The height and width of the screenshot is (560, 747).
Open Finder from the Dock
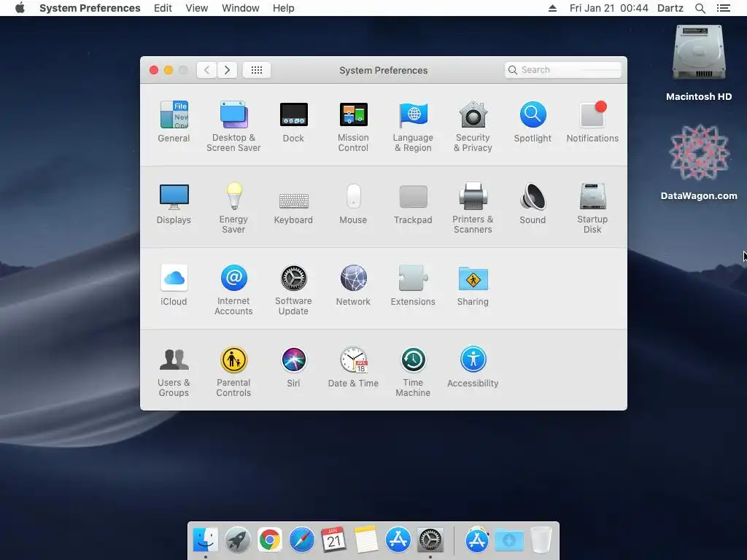[206, 540]
